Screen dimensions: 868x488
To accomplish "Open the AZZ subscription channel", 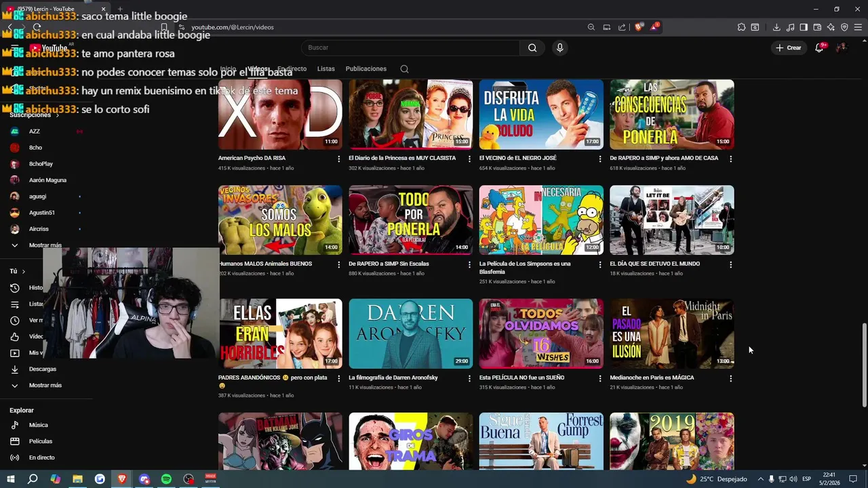I will [x=35, y=131].
